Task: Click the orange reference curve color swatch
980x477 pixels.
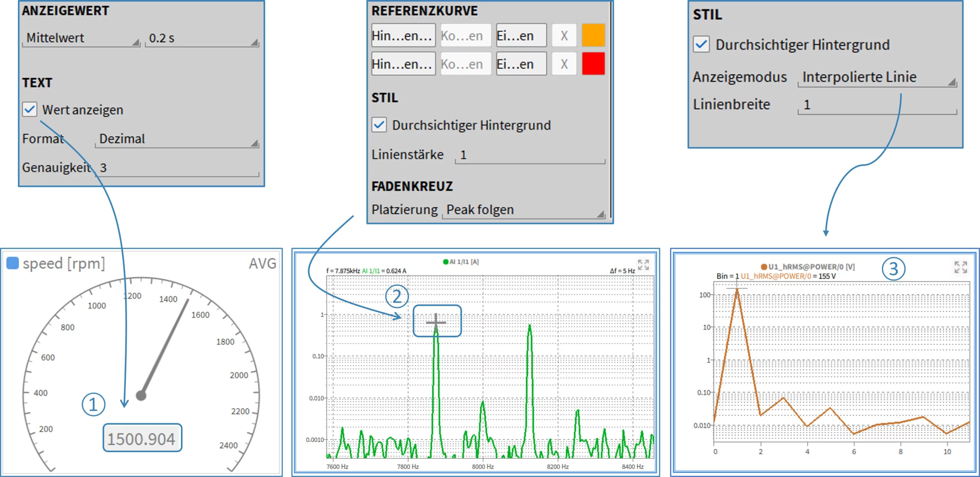Action: click(593, 35)
